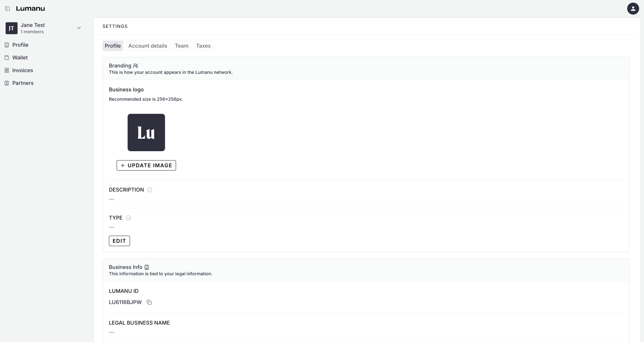Click the Edit button under Type

pos(119,241)
